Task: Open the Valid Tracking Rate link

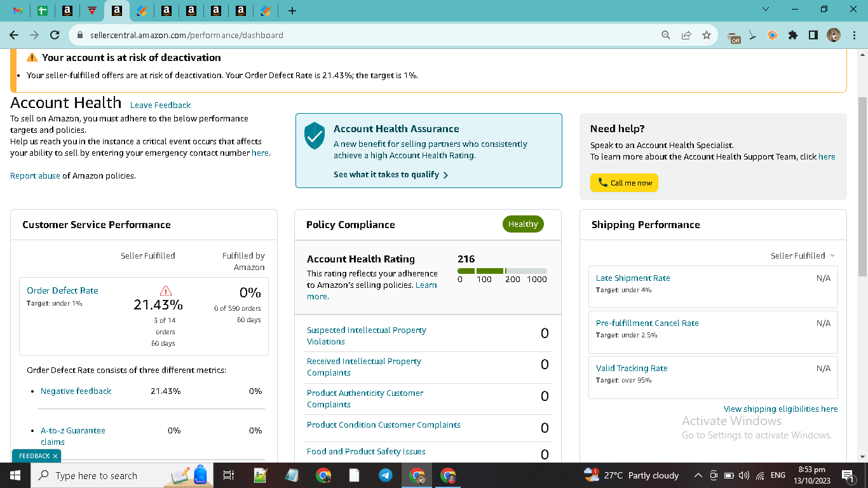Action: coord(632,368)
